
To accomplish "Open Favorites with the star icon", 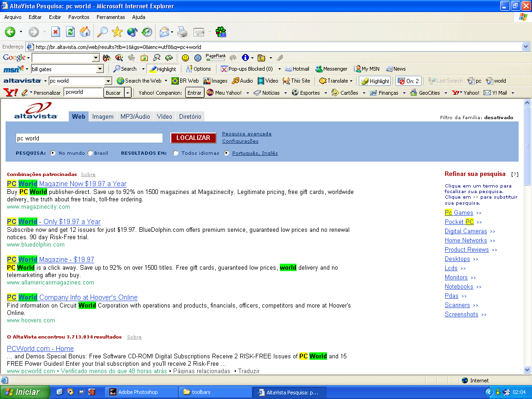I will coord(117,32).
